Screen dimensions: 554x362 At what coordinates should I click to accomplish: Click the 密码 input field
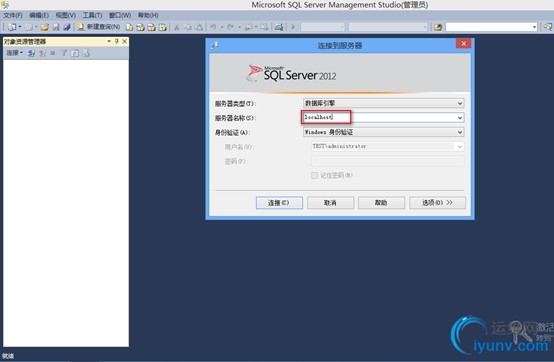[387, 161]
